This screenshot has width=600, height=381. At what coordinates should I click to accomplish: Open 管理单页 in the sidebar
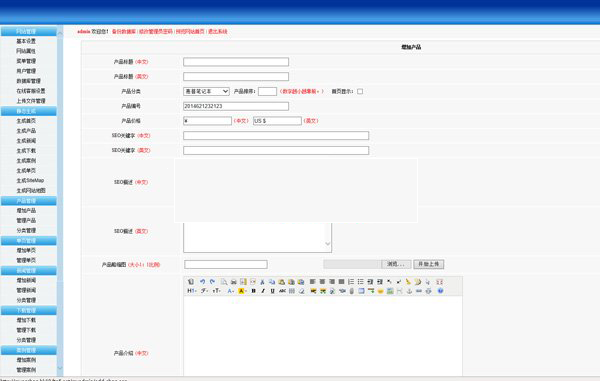[x=26, y=260]
